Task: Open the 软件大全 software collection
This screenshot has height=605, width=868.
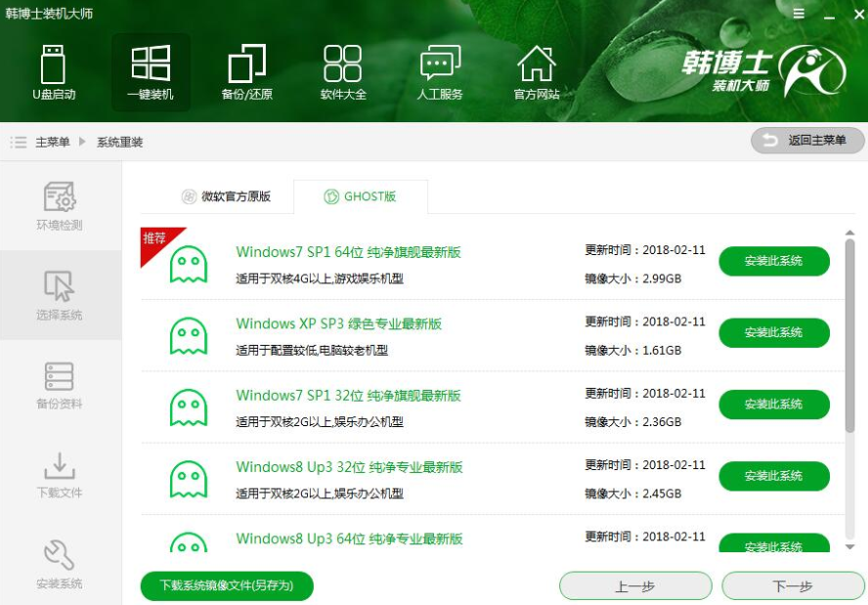Action: (343, 72)
